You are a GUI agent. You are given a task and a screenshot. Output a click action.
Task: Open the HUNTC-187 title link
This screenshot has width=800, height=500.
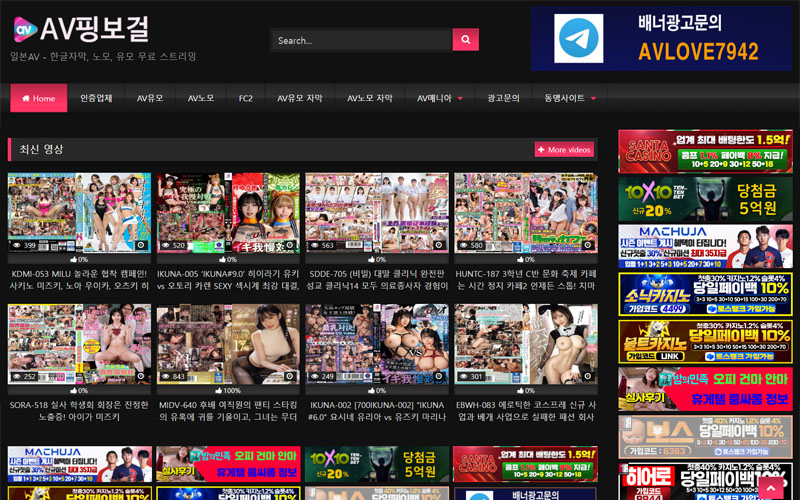point(526,280)
